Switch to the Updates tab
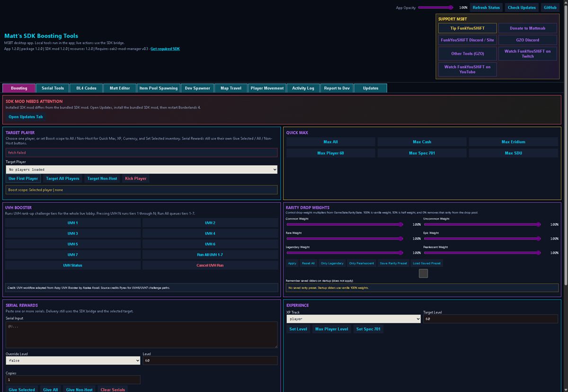This screenshot has width=568, height=392. (371, 88)
